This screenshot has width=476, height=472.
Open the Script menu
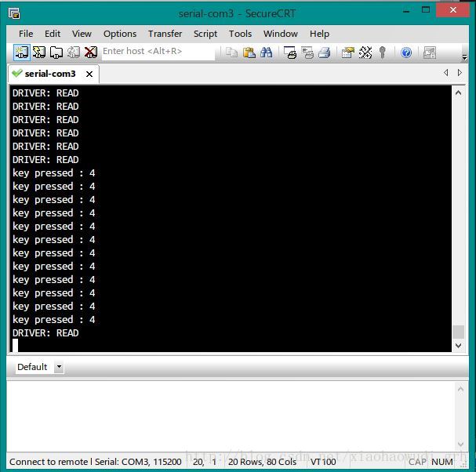pyautogui.click(x=205, y=34)
